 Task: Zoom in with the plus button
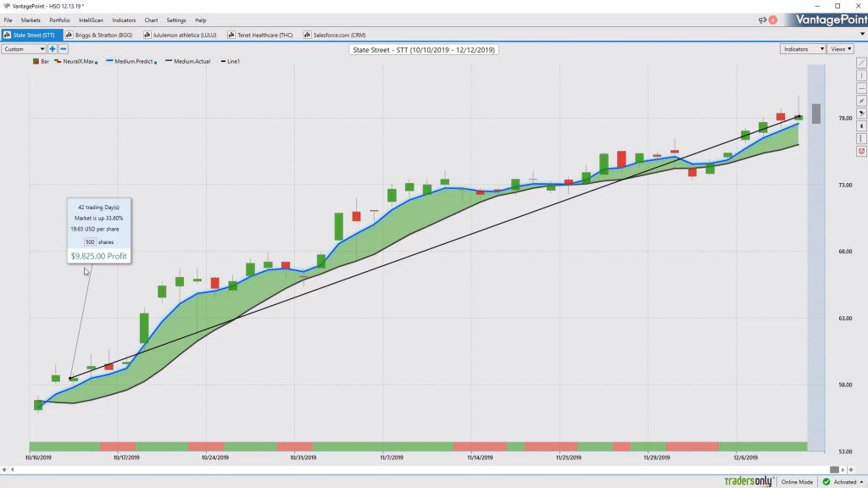[53, 49]
